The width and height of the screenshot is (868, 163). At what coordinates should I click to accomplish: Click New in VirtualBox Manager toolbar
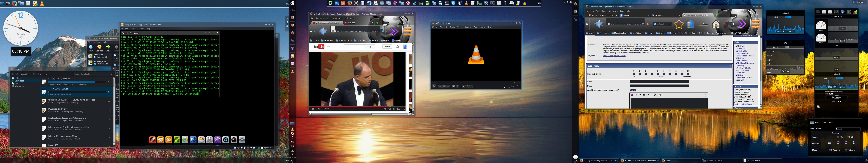(x=91, y=48)
